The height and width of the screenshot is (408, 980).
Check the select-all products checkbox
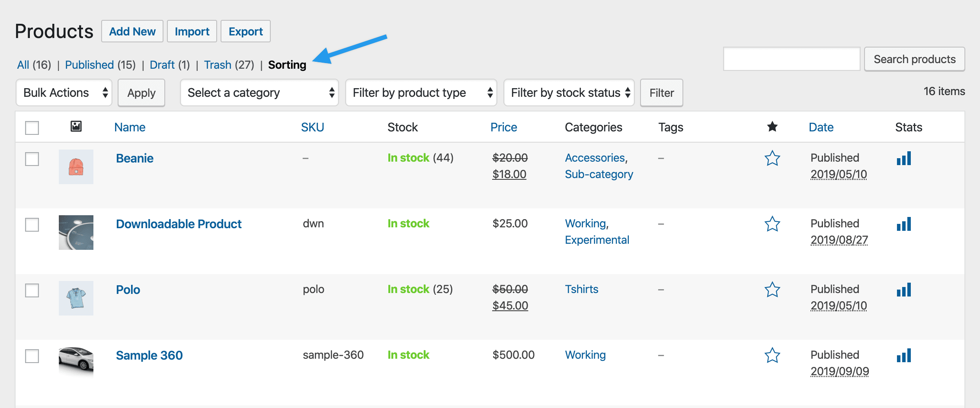(x=32, y=128)
